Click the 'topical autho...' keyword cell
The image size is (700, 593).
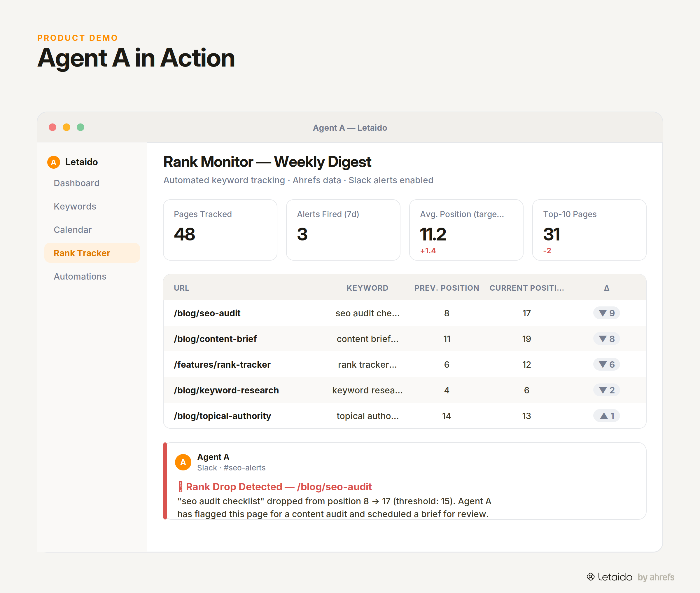pyautogui.click(x=367, y=416)
